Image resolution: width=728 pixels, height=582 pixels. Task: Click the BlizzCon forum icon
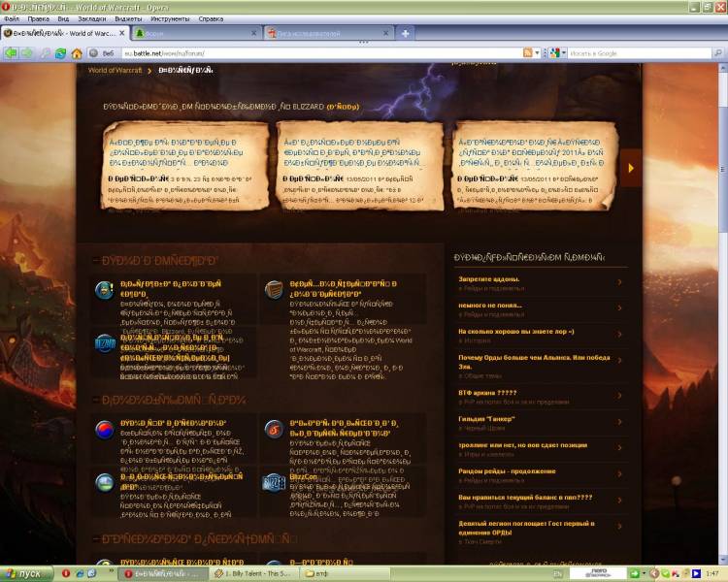tap(274, 483)
